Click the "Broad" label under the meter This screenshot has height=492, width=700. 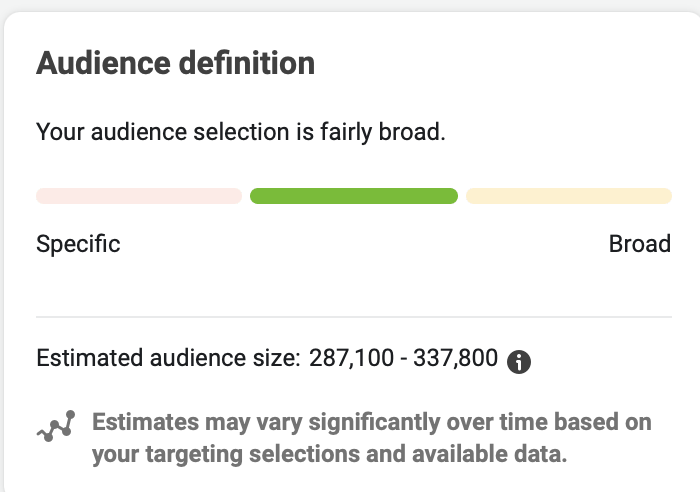(x=639, y=244)
